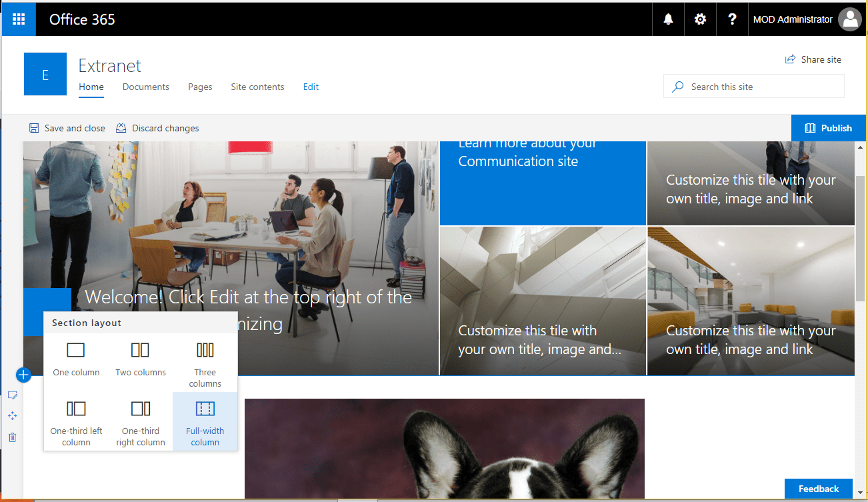Screen dimensions: 868x502
Task: Go to the Home tab
Action: (x=91, y=87)
